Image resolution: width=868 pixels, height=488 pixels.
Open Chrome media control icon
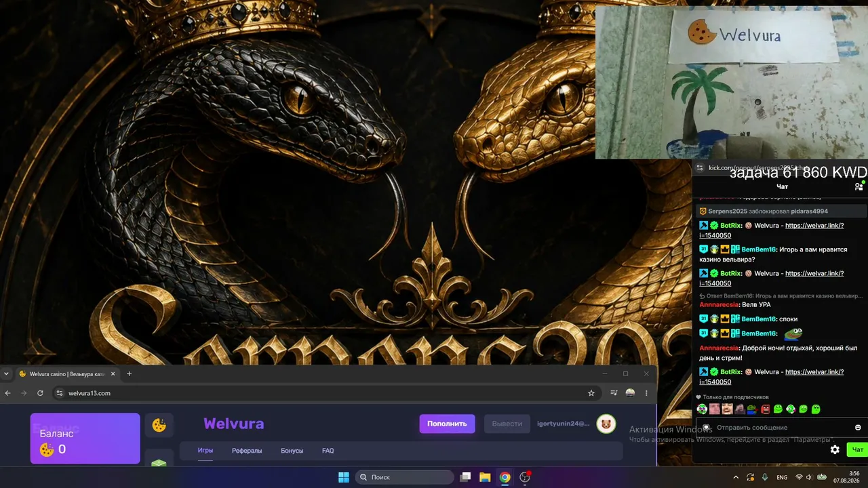pyautogui.click(x=614, y=393)
